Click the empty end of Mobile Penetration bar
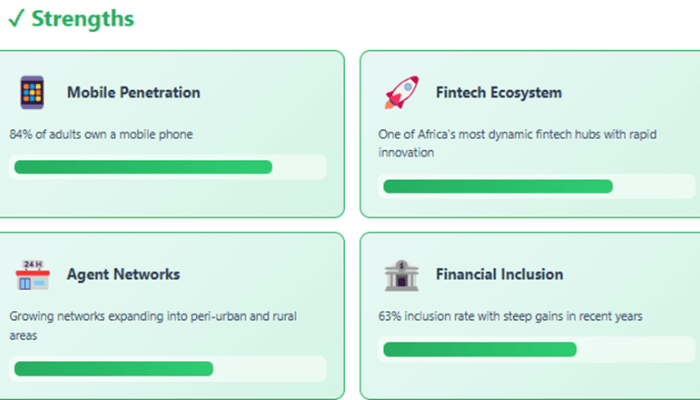The height and width of the screenshot is (400, 700). 299,167
